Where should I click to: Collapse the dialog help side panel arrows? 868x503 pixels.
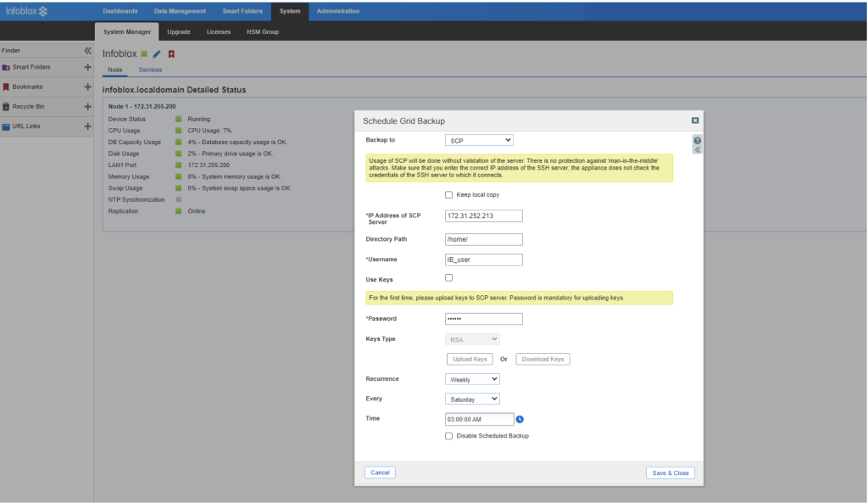point(697,150)
